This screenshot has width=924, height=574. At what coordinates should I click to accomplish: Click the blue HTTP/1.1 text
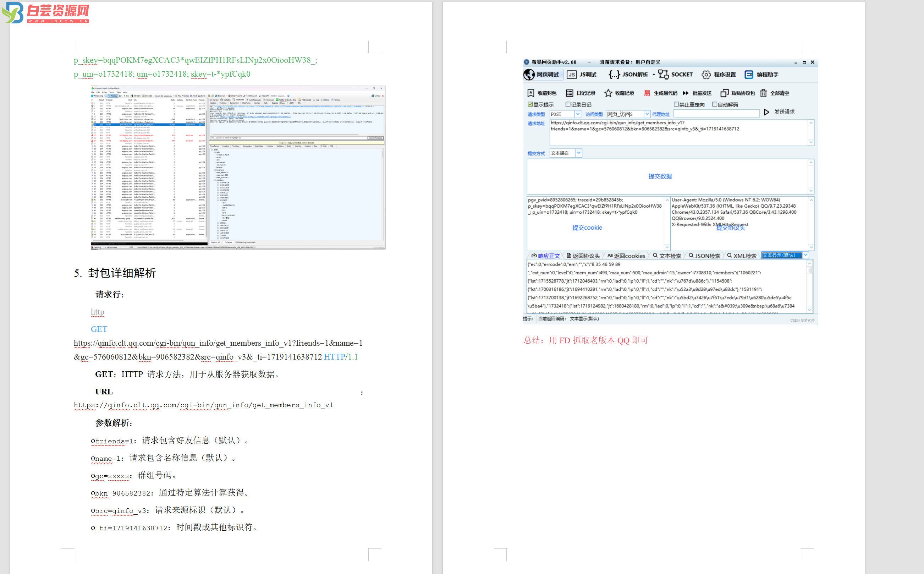(341, 357)
